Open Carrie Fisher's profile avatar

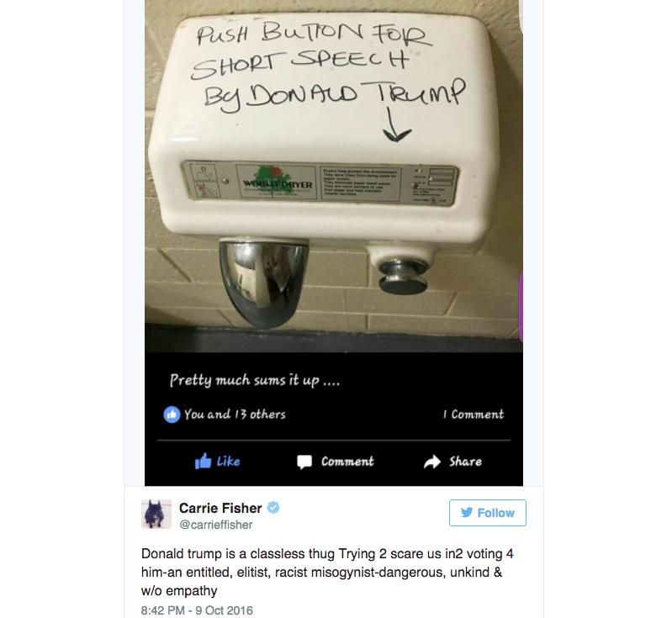point(156,514)
